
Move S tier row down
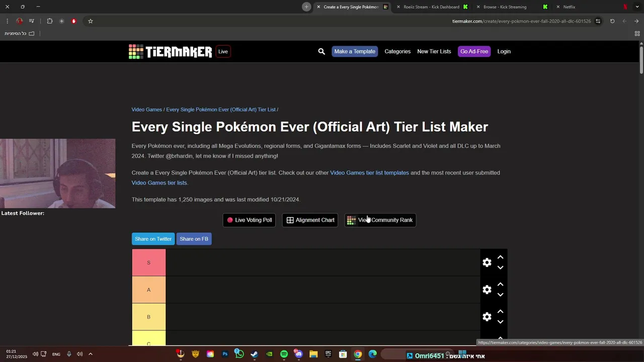[500, 267]
